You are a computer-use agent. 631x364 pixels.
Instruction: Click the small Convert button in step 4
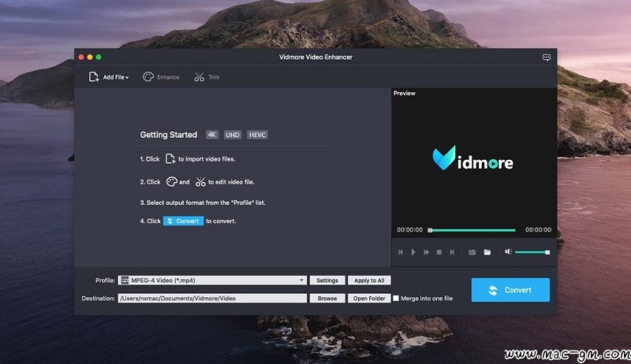click(183, 221)
